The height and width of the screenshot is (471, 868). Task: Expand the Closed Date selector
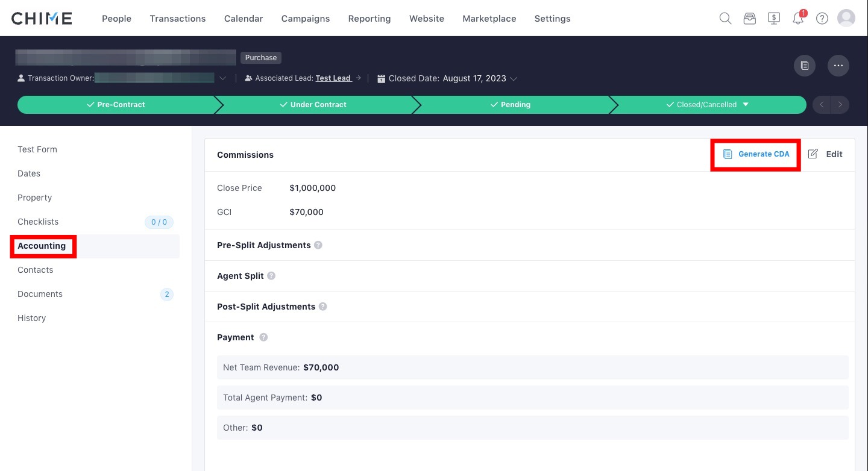point(514,78)
